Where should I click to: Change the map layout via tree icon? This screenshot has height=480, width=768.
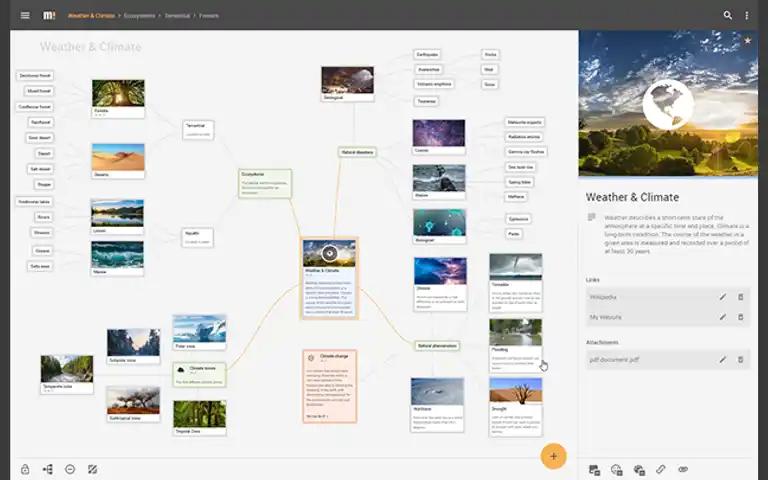[48, 469]
